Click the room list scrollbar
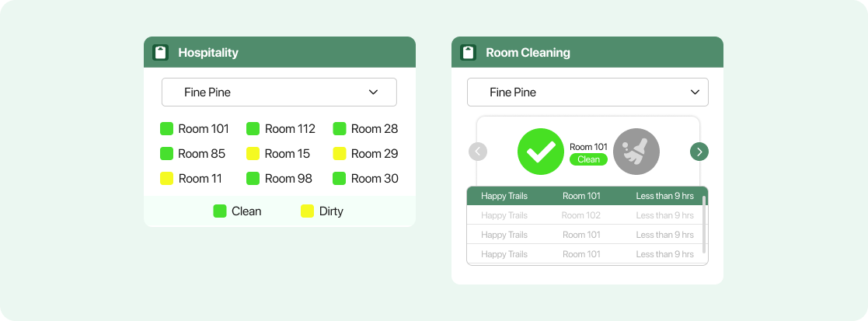This screenshot has width=868, height=321. pyautogui.click(x=704, y=224)
